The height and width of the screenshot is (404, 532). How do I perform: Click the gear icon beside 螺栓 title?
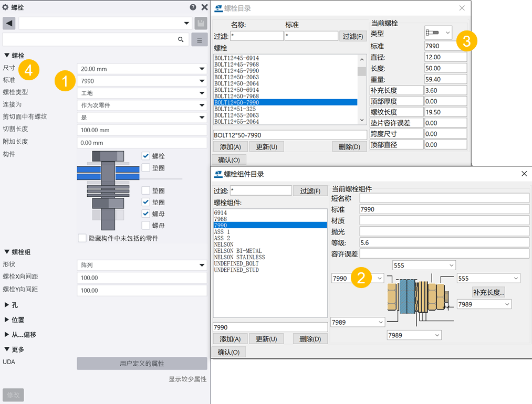tap(5, 8)
